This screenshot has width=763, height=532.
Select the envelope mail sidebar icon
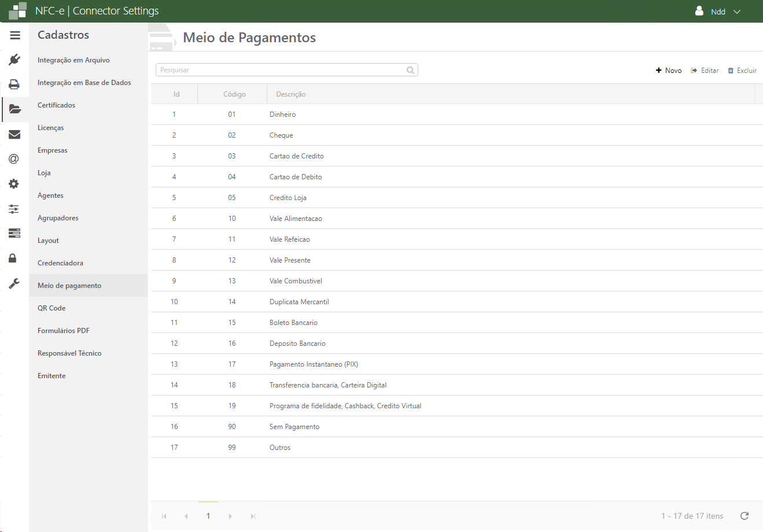tap(14, 134)
